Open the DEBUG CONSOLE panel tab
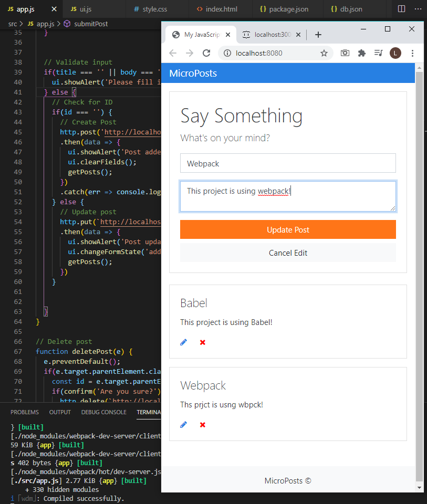This screenshot has width=427, height=504. coord(104,412)
